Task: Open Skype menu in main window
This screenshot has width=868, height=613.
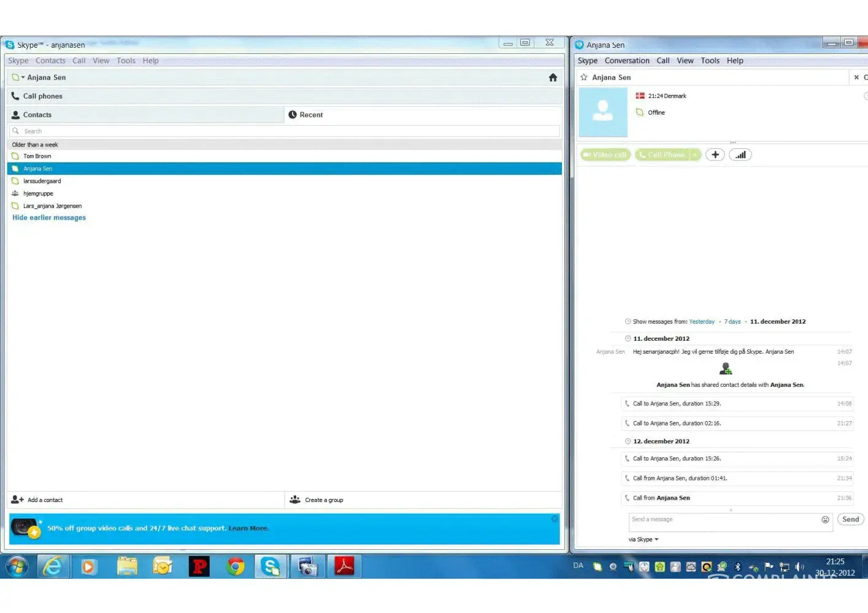Action: click(18, 61)
